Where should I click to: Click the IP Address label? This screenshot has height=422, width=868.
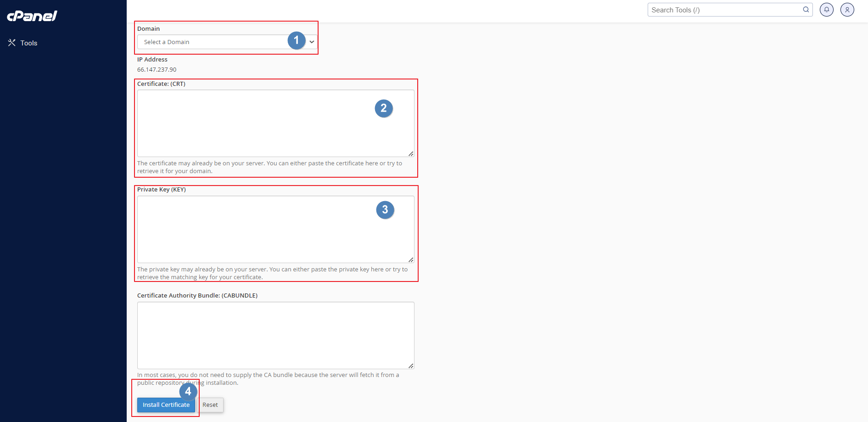pyautogui.click(x=152, y=60)
